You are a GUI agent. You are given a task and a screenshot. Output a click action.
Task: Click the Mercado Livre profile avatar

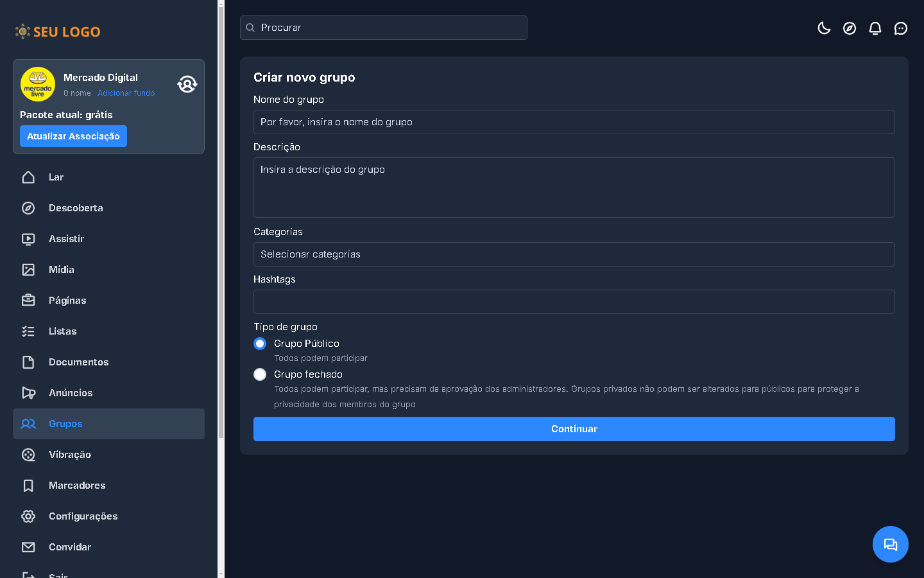pos(38,84)
